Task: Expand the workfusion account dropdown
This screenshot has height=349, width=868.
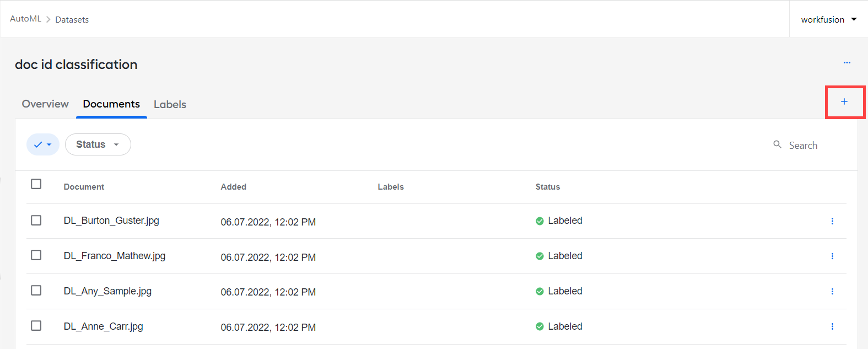Action: click(x=828, y=19)
